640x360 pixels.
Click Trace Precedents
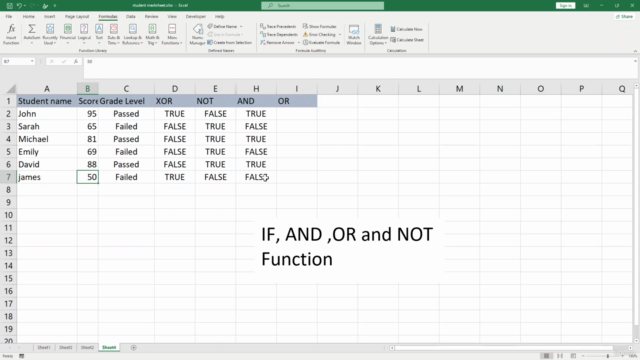(278, 27)
